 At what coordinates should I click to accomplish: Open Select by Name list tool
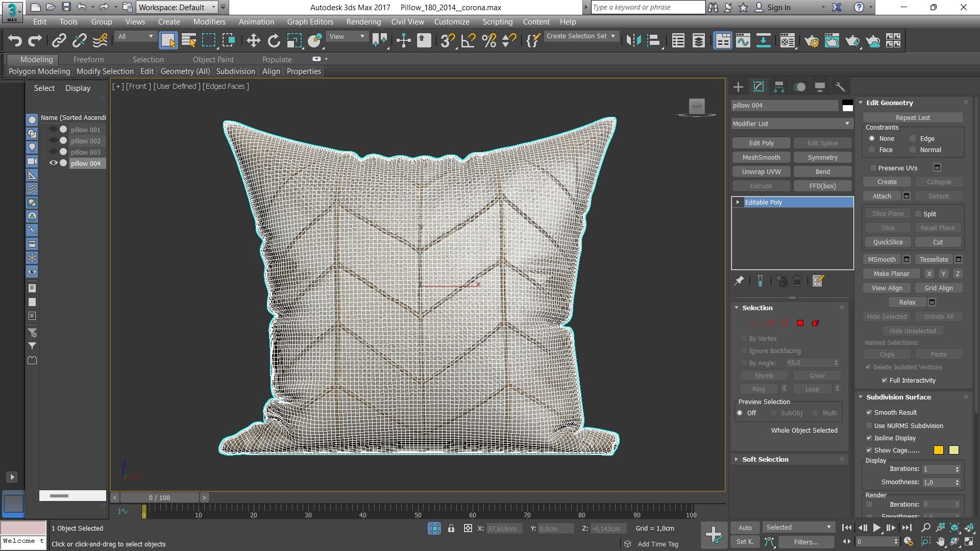[x=189, y=41]
